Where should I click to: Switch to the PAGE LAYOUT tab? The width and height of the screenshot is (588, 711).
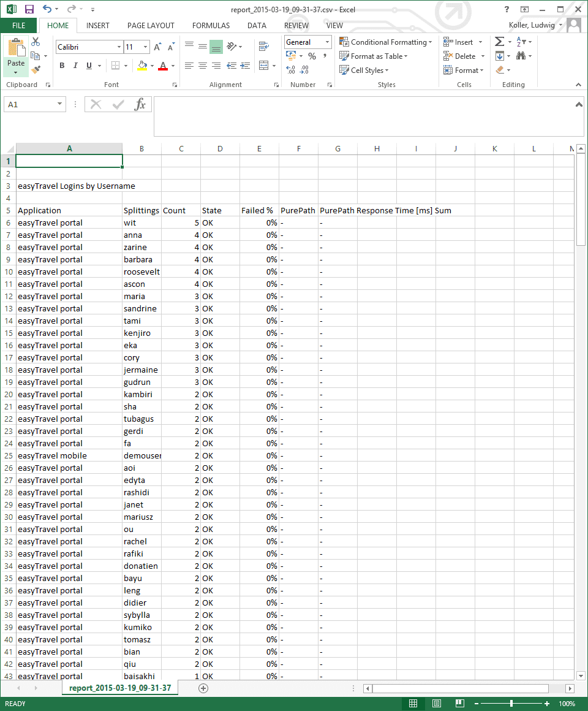151,25
